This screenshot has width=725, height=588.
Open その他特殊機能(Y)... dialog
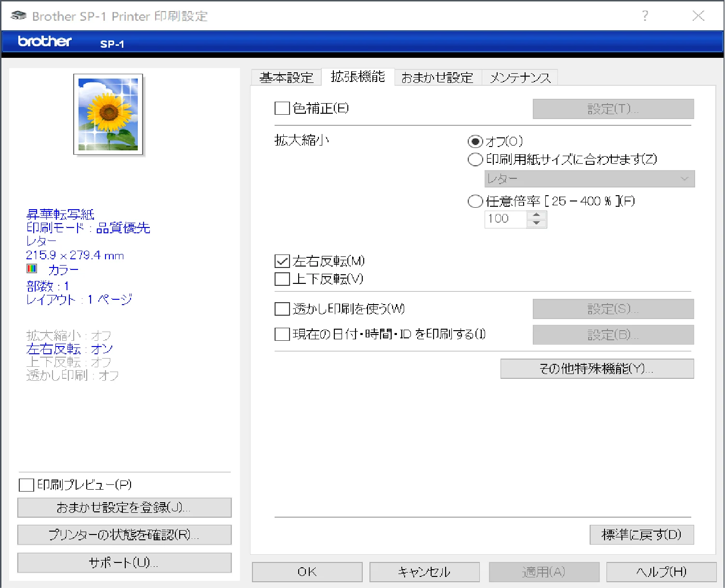coord(597,369)
